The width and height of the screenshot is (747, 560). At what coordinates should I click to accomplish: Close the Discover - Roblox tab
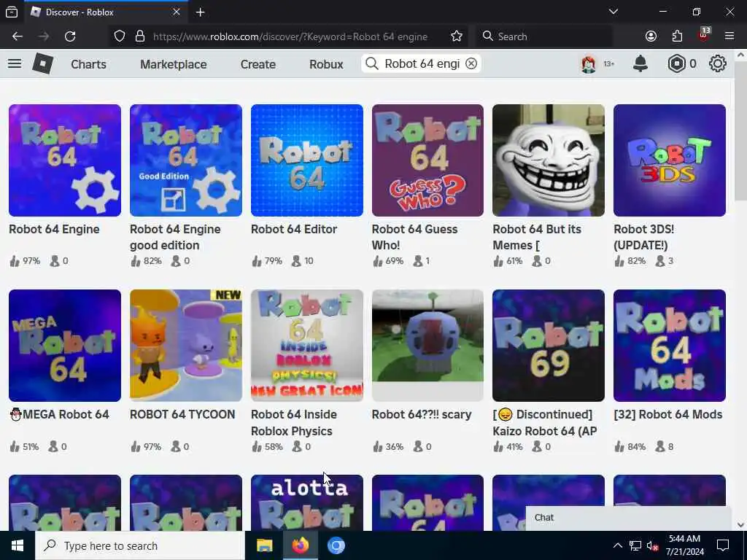pyautogui.click(x=177, y=12)
